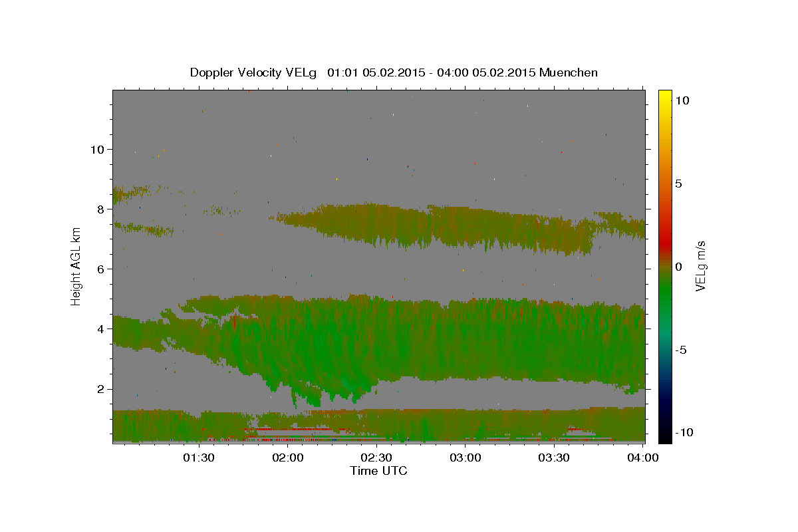Screen dimensions: 798x532
Task: Click the 01:30 time tick label
Action: pos(198,458)
